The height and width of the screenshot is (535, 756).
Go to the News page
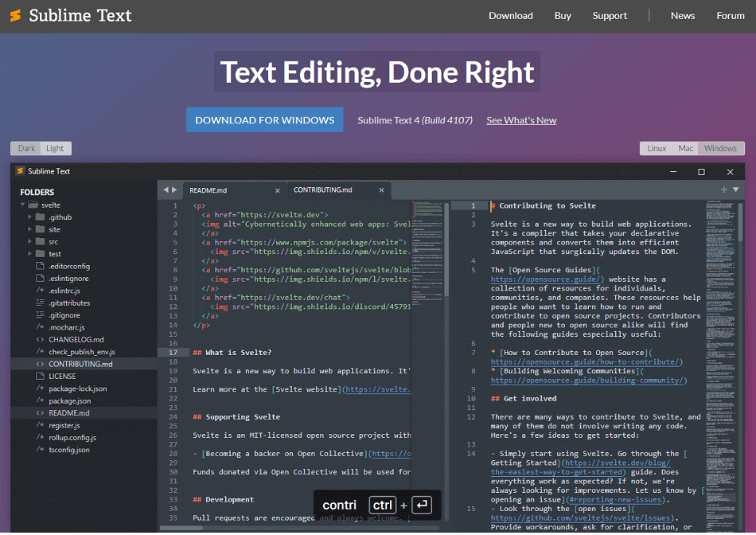point(683,15)
